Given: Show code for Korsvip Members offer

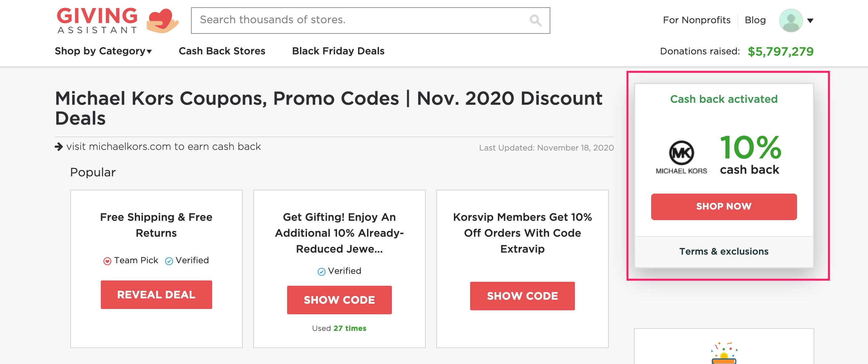Looking at the screenshot, I should (x=522, y=296).
